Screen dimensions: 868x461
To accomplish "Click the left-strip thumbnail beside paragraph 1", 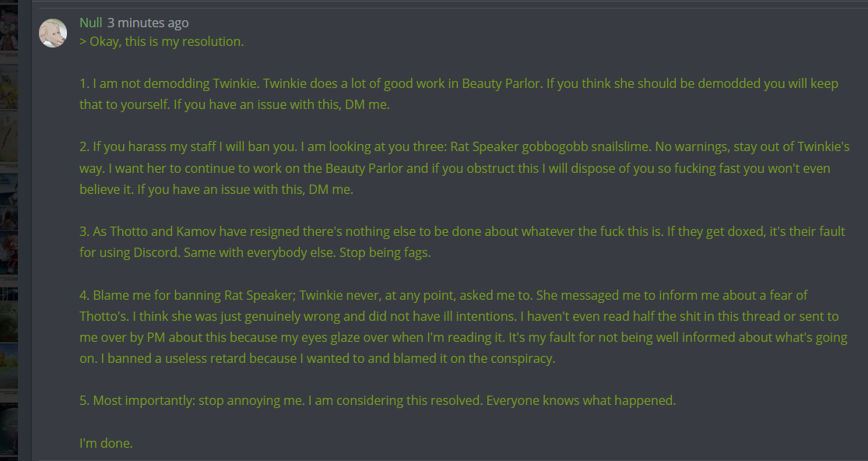I will [x=9, y=86].
